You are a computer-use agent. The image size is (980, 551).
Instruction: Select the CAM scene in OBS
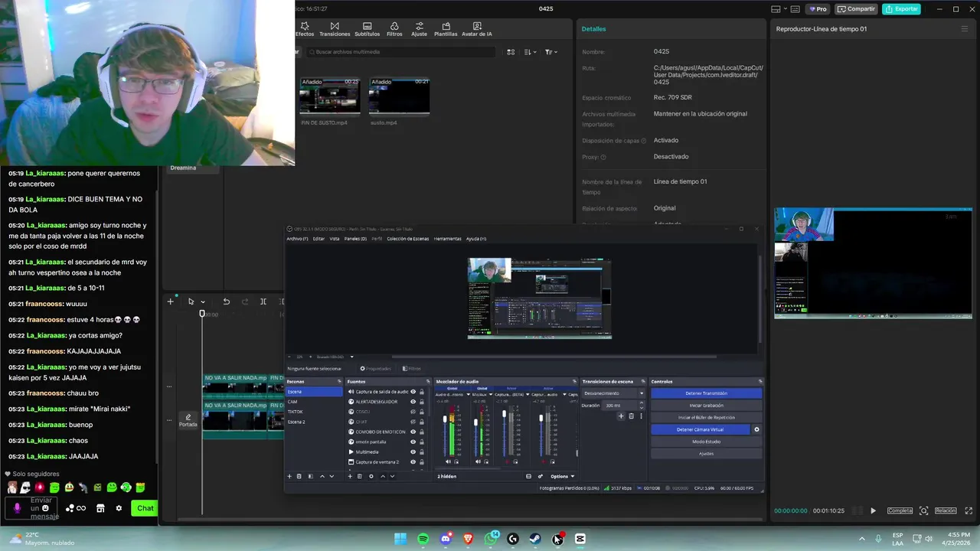[x=314, y=402]
